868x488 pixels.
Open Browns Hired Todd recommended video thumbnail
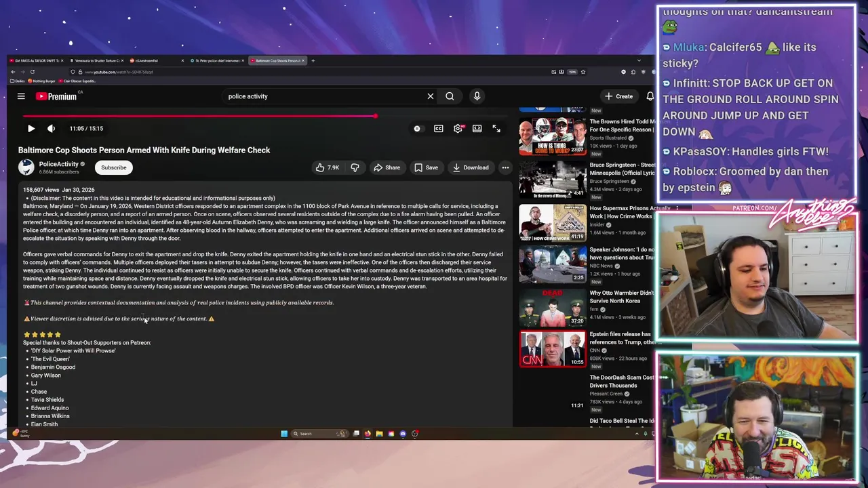tap(553, 137)
